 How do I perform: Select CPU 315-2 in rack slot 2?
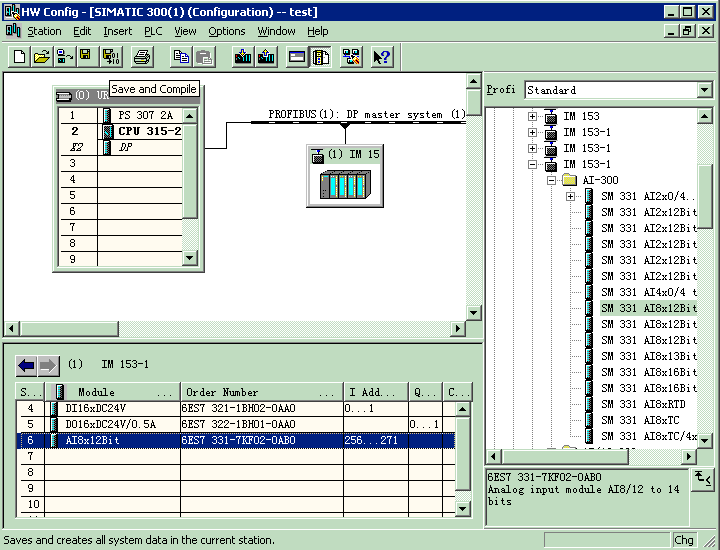149,131
